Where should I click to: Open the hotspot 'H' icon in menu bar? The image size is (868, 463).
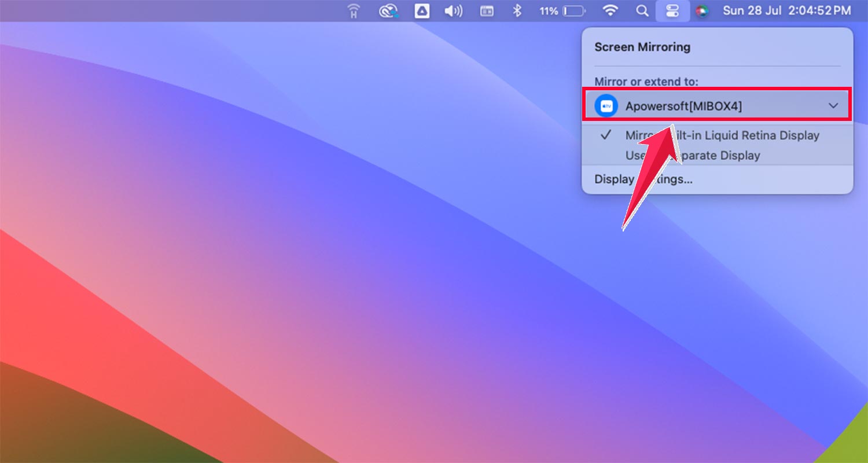click(x=352, y=10)
